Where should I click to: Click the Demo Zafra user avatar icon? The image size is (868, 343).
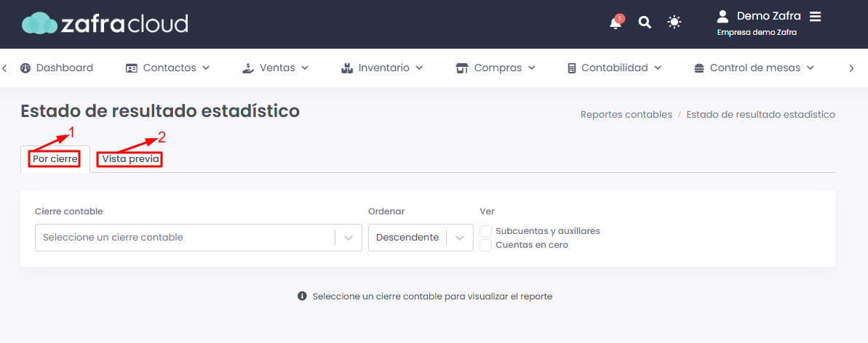(x=722, y=16)
